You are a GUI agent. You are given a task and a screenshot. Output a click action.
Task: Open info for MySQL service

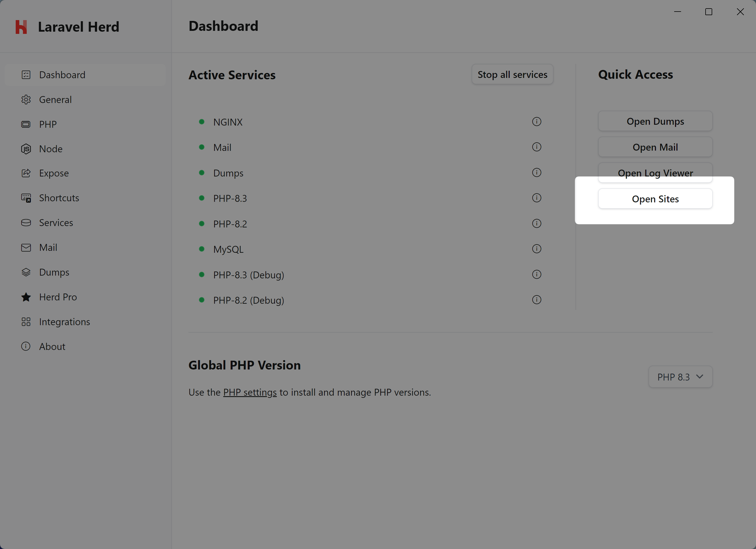tap(536, 249)
